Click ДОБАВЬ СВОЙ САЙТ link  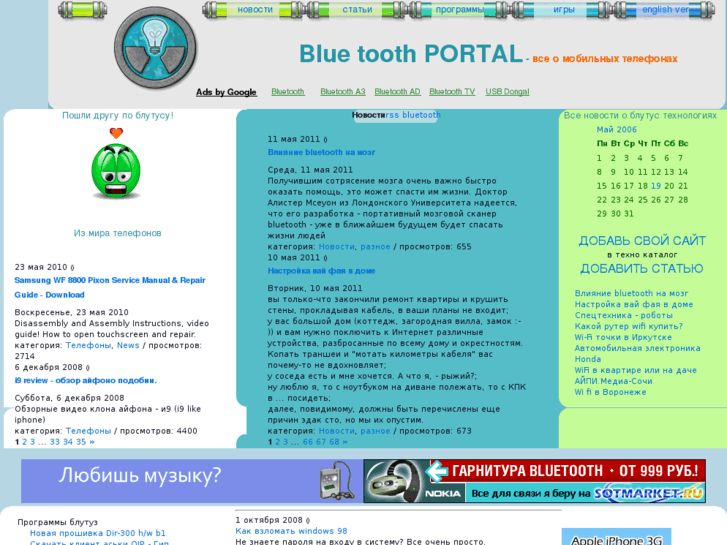click(x=642, y=241)
